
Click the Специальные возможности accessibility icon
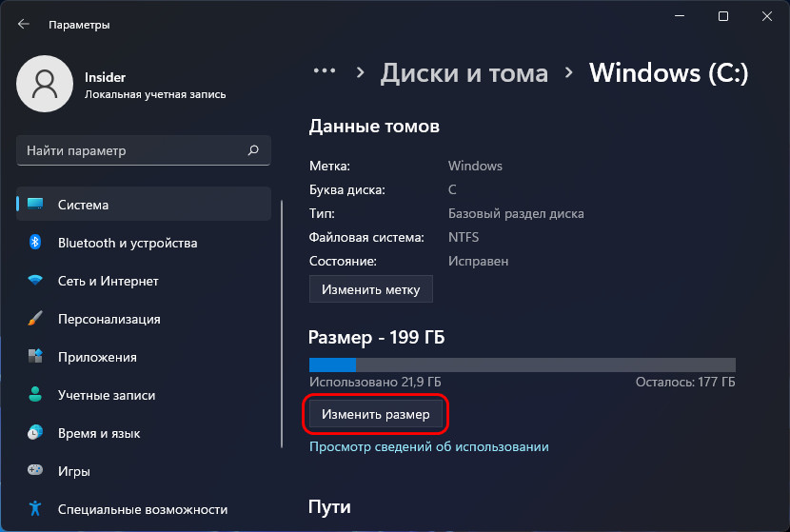tap(35, 508)
